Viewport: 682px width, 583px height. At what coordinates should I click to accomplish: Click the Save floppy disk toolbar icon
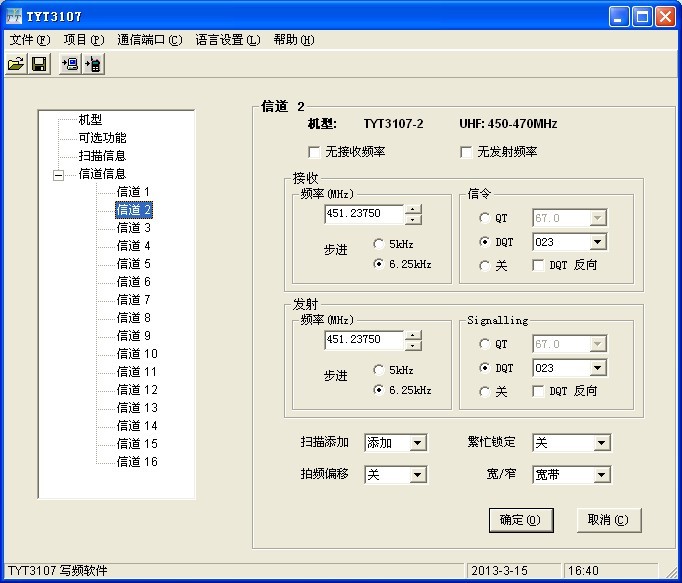pos(39,64)
